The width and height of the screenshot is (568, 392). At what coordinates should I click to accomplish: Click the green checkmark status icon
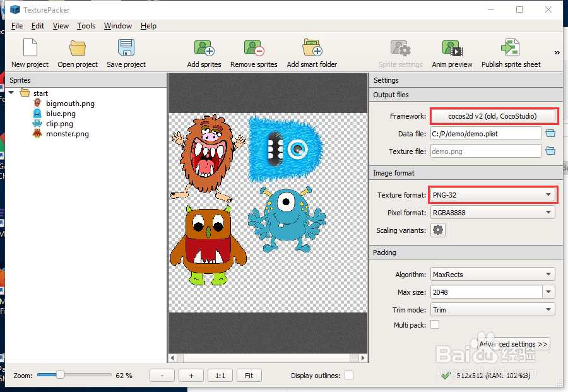pos(446,376)
